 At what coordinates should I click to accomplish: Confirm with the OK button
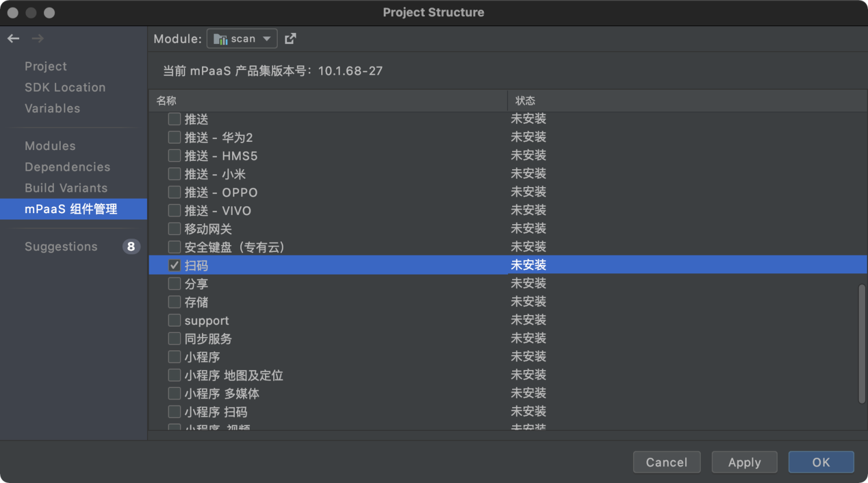[x=821, y=462]
